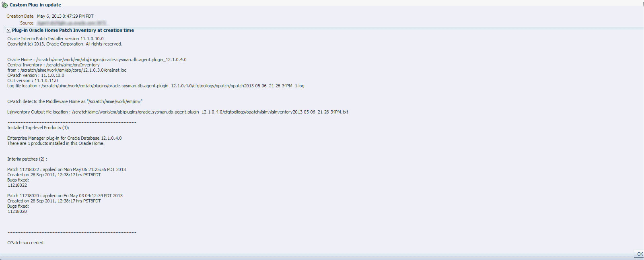Select the Patch 11218020 applied line
Viewport: 644px width, 260px height.
(65, 196)
